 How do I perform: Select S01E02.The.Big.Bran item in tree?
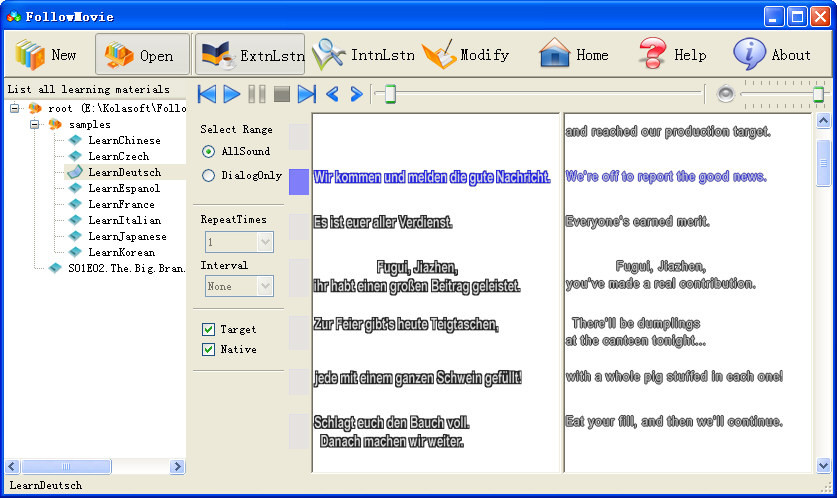coord(127,268)
